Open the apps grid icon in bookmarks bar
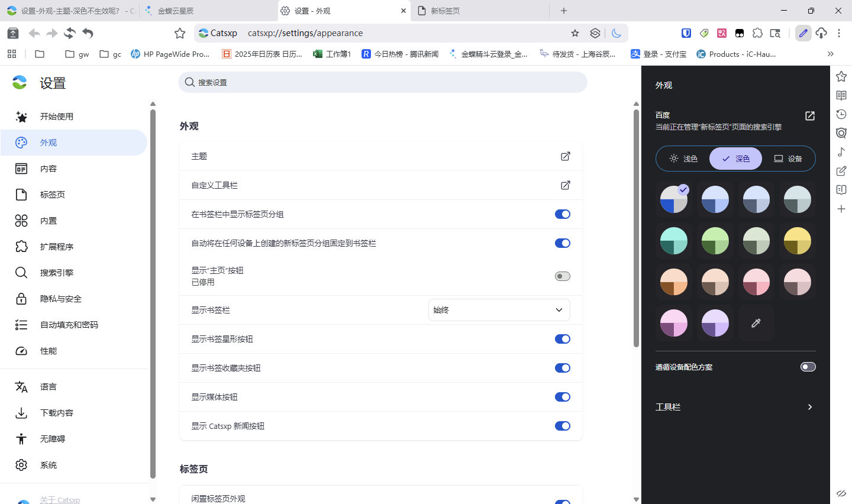852x504 pixels. pyautogui.click(x=12, y=54)
